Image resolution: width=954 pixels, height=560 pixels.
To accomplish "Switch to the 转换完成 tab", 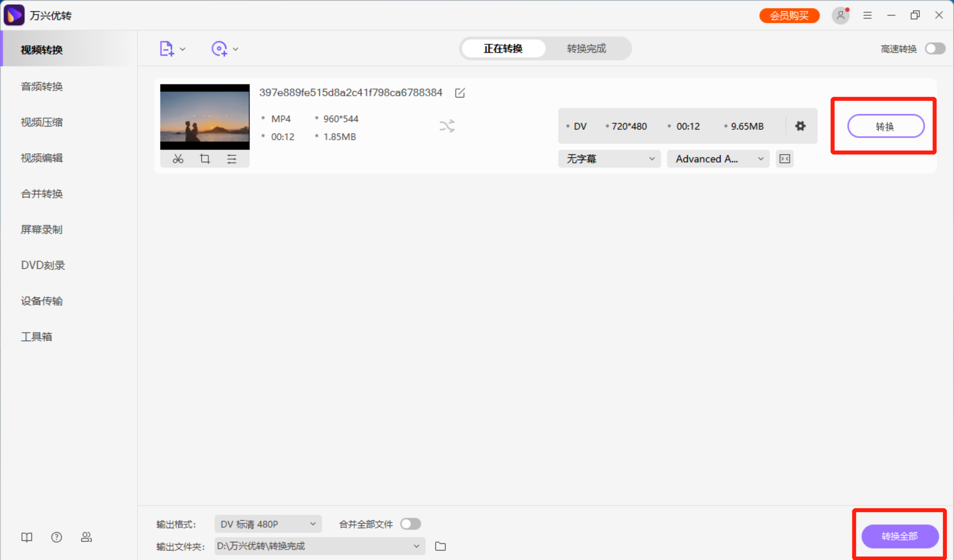I will click(586, 48).
